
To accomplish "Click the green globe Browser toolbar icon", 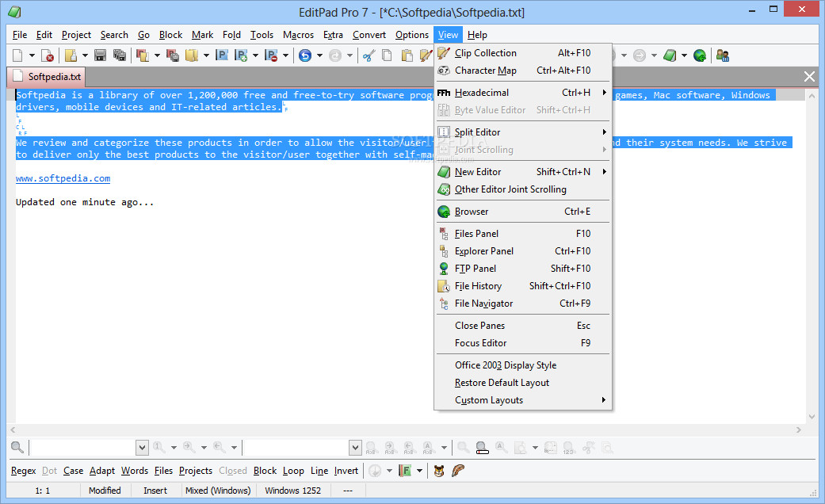I will click(x=699, y=55).
